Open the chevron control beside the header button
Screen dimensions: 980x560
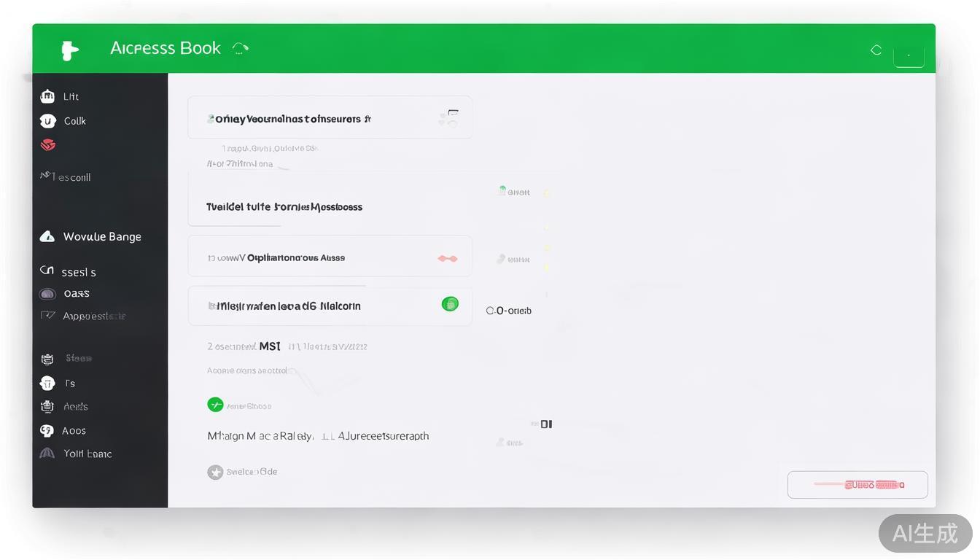tap(241, 47)
